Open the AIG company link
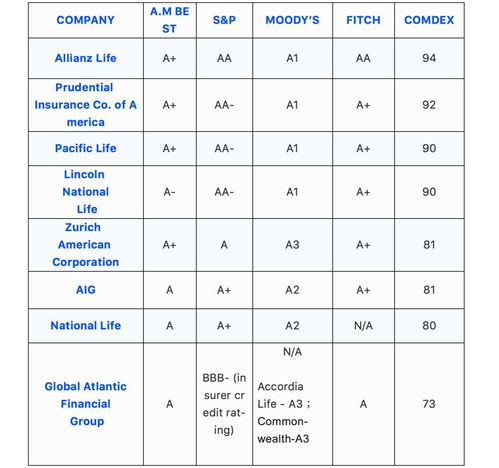 click(85, 290)
